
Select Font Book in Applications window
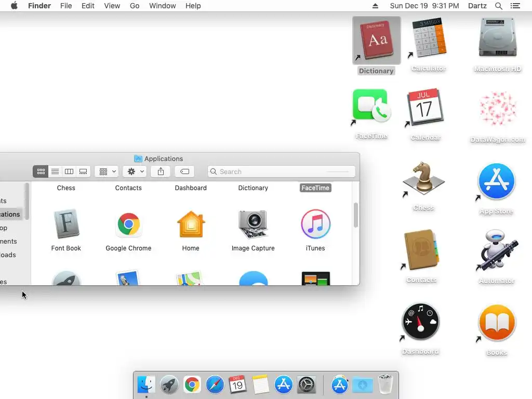pos(66,224)
